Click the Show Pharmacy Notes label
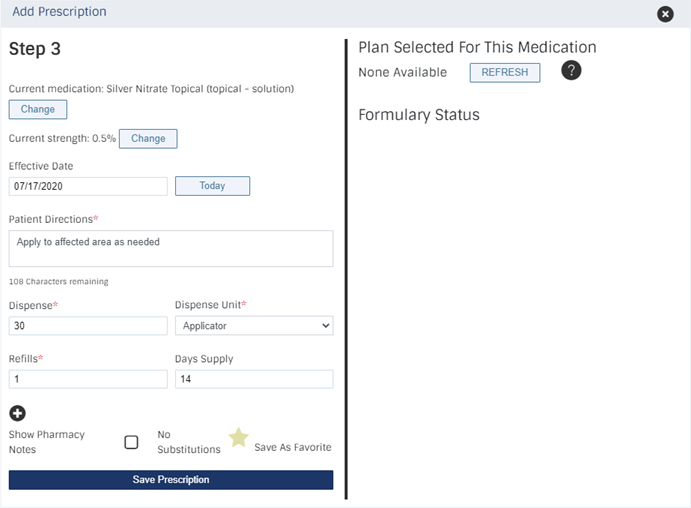The width and height of the screenshot is (691, 508). [x=47, y=442]
